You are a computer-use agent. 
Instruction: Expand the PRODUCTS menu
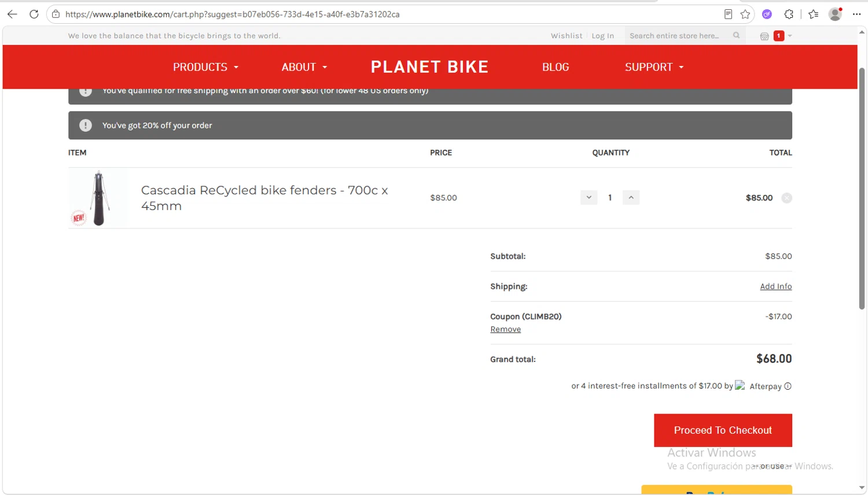[205, 67]
